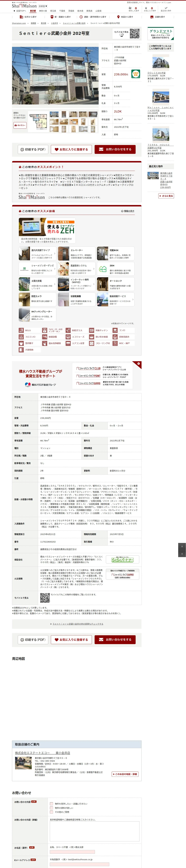
Task: Expand the 動画視聴サービス feature card
Action: coord(115,300)
